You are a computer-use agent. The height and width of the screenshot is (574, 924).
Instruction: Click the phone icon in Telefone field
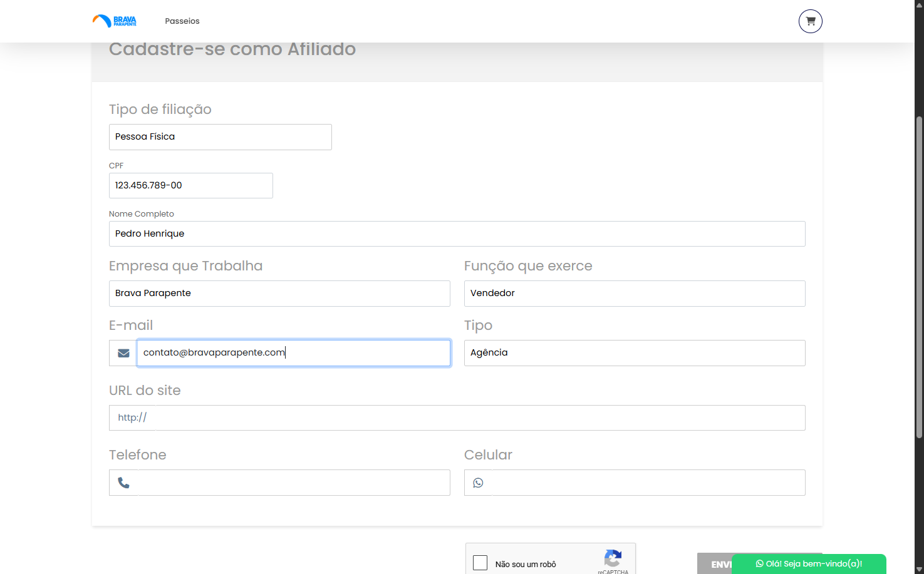click(x=124, y=483)
